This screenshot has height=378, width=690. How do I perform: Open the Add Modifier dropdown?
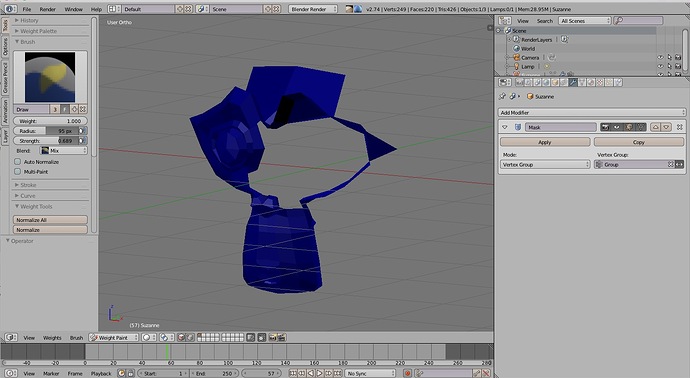[x=592, y=112]
